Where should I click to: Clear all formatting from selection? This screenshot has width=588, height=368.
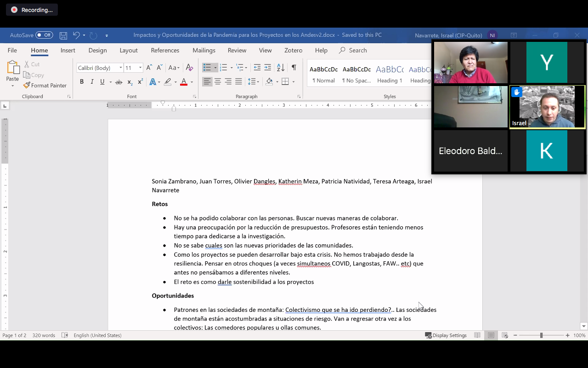click(189, 68)
